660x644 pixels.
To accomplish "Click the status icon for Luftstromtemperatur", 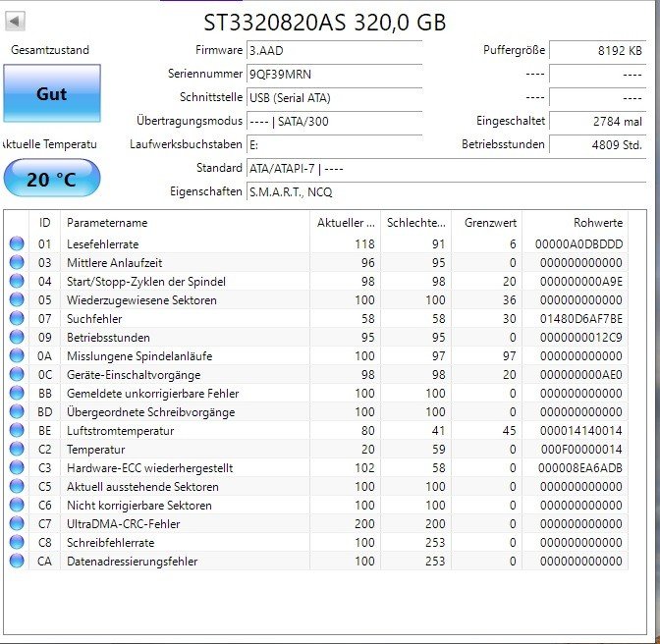I will pyautogui.click(x=17, y=431).
